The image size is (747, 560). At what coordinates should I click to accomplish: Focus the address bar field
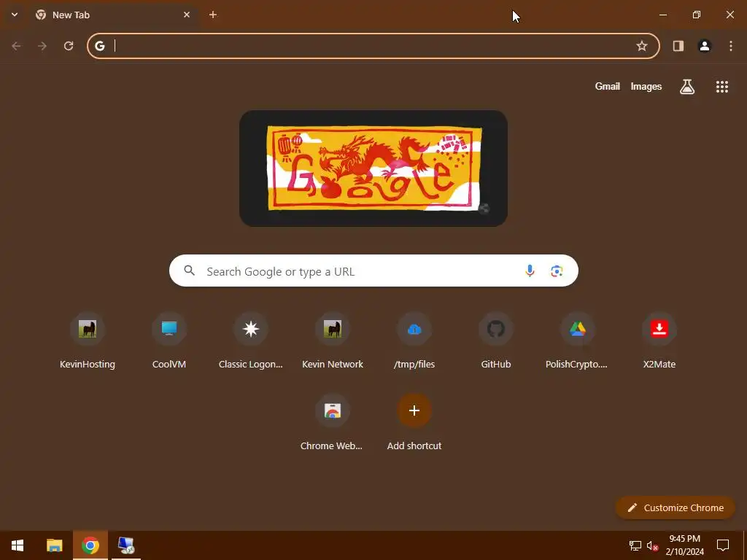click(373, 46)
